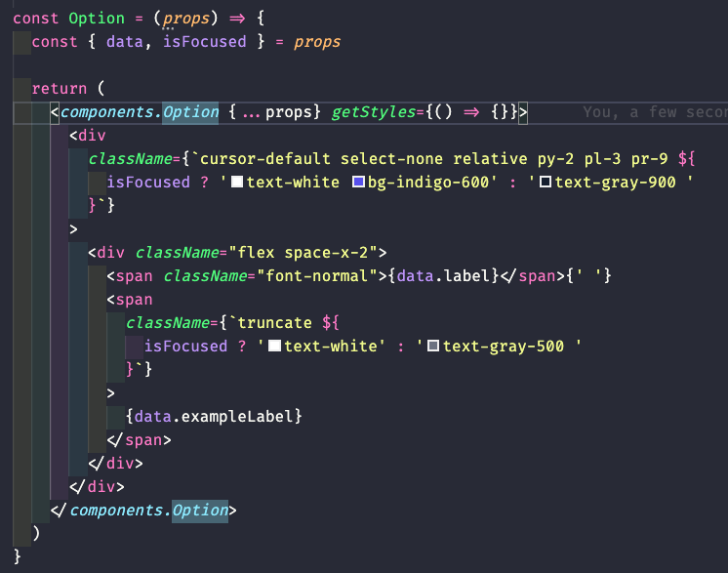Click the white swatch before 'text-white bg-indigo-600'

pos(237,182)
